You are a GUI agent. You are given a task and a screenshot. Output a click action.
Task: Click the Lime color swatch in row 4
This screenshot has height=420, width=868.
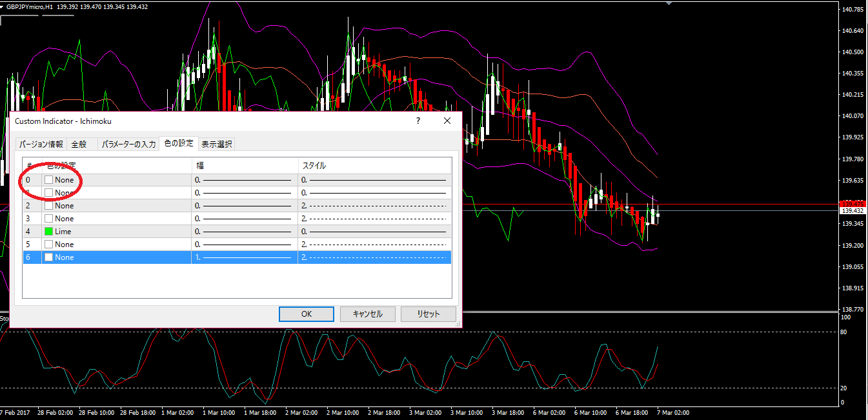point(48,232)
